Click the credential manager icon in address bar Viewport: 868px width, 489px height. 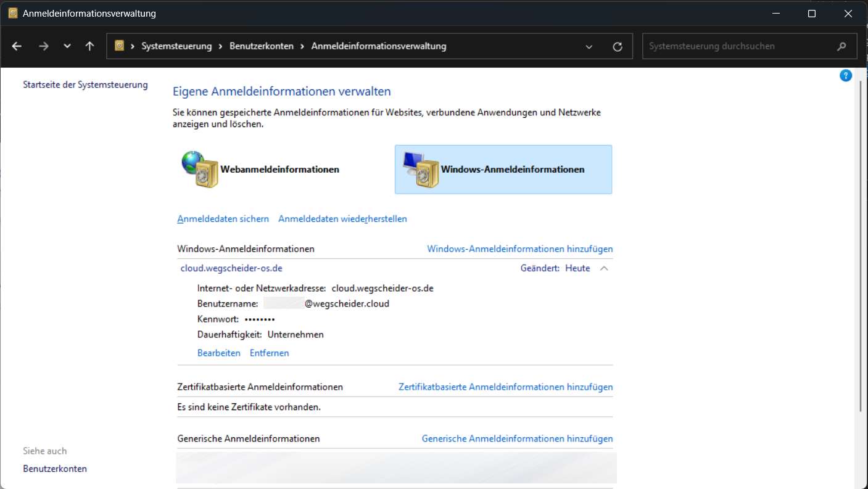click(x=120, y=46)
